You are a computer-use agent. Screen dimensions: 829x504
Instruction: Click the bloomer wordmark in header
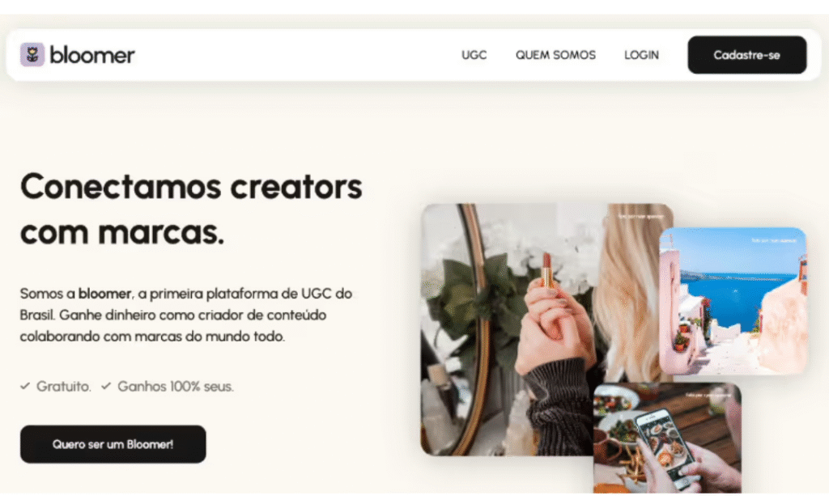click(x=92, y=55)
